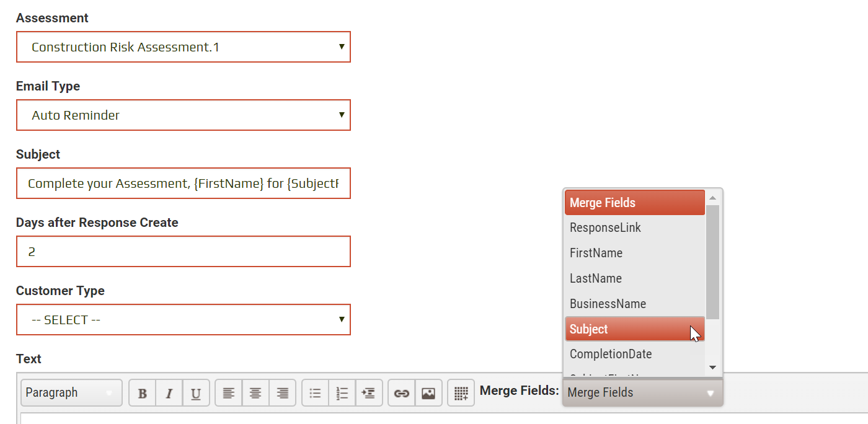Insert a bulleted list
Image resolution: width=868 pixels, height=424 pixels.
pyautogui.click(x=315, y=393)
